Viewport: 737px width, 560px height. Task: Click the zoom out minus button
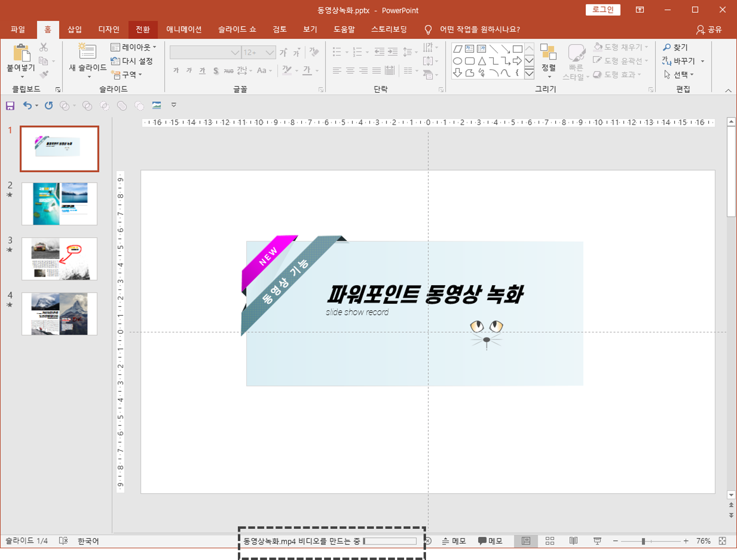(x=615, y=541)
